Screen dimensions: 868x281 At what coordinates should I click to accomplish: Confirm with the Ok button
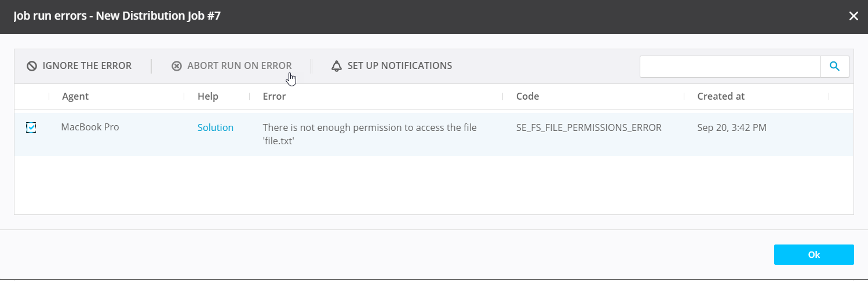click(814, 254)
